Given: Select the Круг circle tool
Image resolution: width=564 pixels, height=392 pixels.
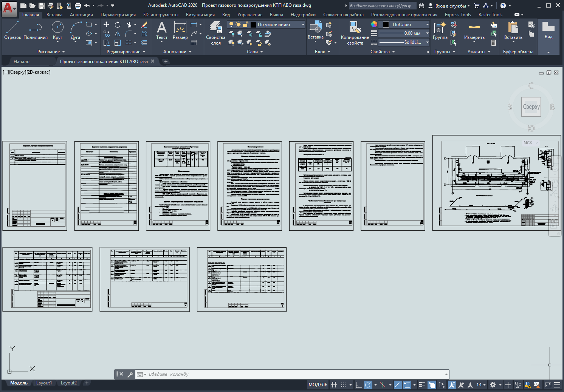Looking at the screenshot, I should pyautogui.click(x=57, y=30).
